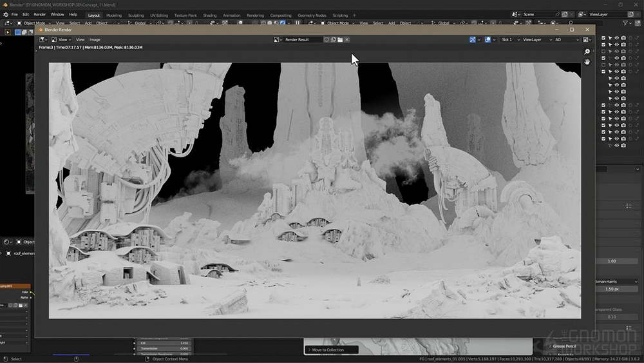The height and width of the screenshot is (363, 644).
Task: Adjust the IOR 1.450 slider
Action: click(164, 343)
